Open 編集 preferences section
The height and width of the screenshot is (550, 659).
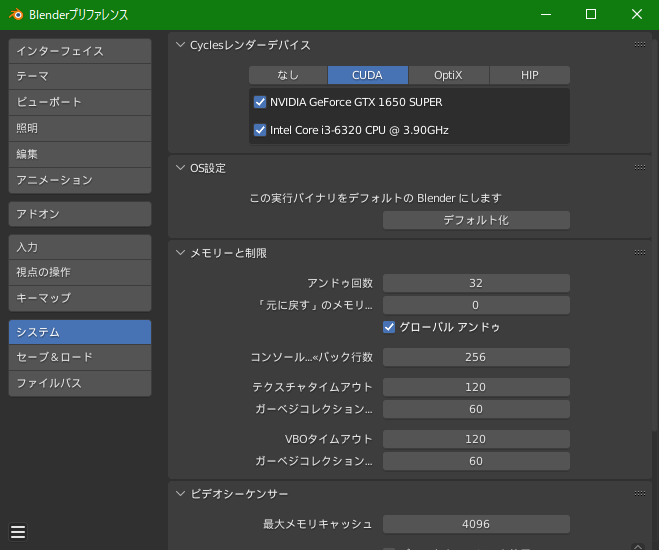tap(80, 155)
